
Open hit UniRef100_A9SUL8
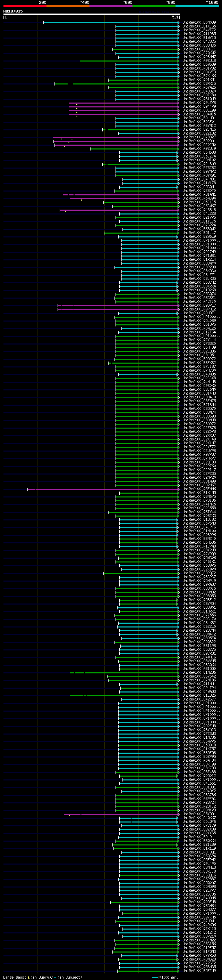[x=199, y=61]
